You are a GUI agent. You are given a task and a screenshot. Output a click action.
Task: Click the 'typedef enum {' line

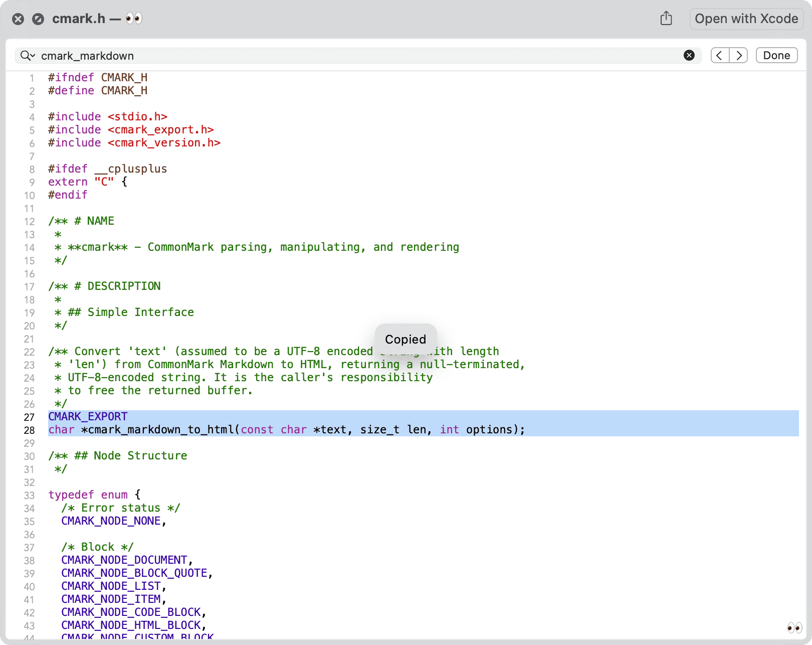tap(95, 495)
